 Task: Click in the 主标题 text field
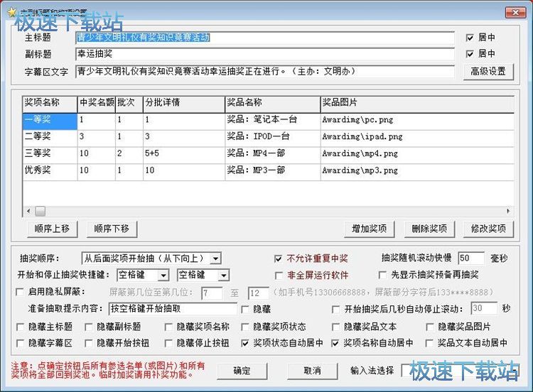(264, 38)
